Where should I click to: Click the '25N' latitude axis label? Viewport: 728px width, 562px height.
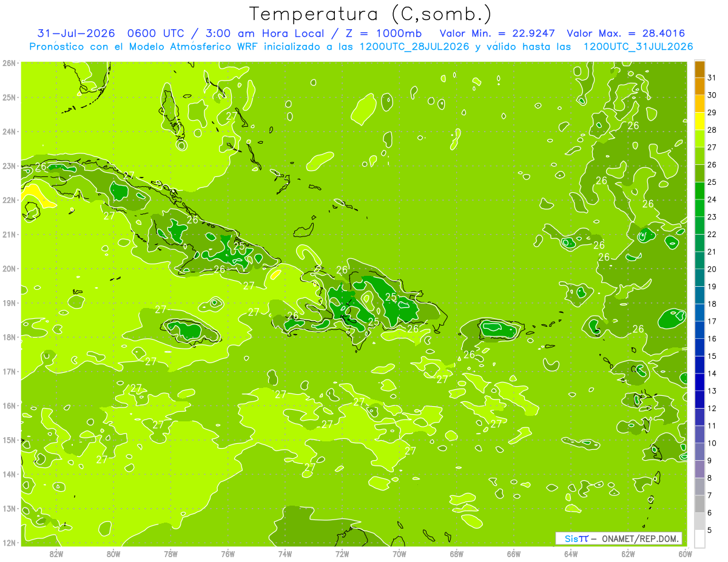[9, 97]
